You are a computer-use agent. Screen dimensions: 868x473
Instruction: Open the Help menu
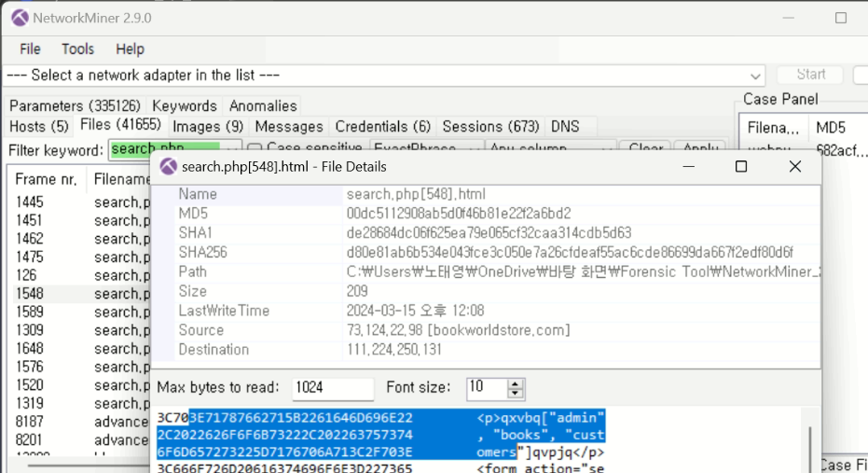(x=131, y=49)
